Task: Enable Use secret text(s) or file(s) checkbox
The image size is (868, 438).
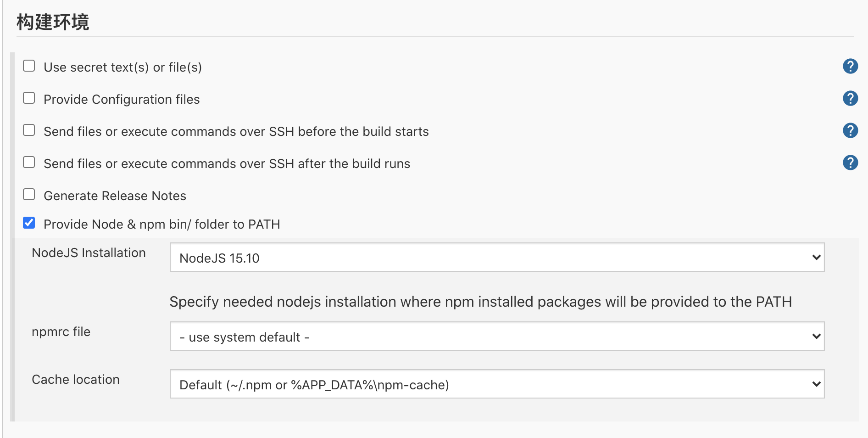Action: [29, 66]
